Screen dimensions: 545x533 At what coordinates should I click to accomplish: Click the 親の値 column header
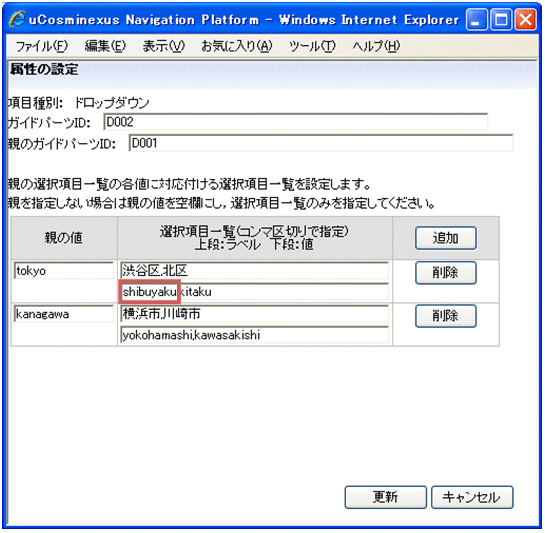tap(64, 238)
